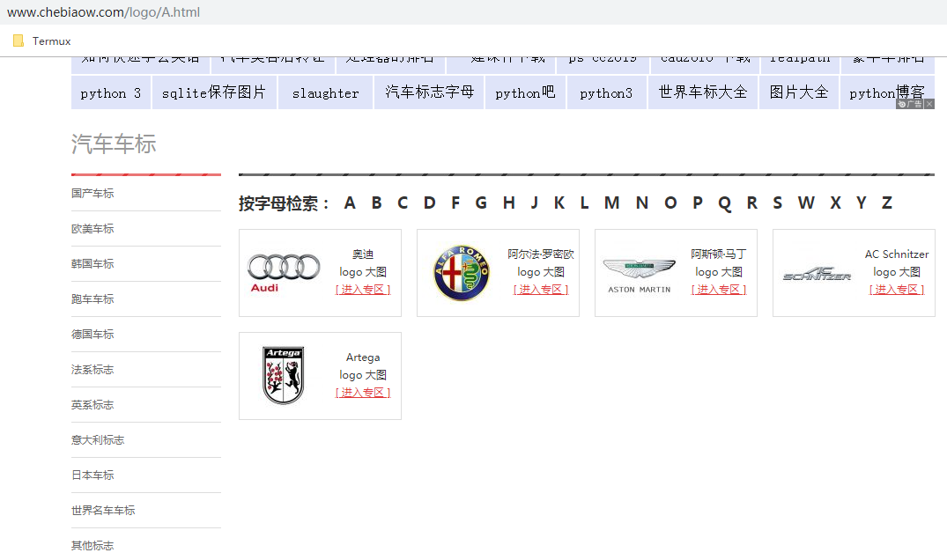Viewport: 947px width, 560px height.
Task: Open 进入专区 link under AC Schnitzer
Action: (x=897, y=290)
